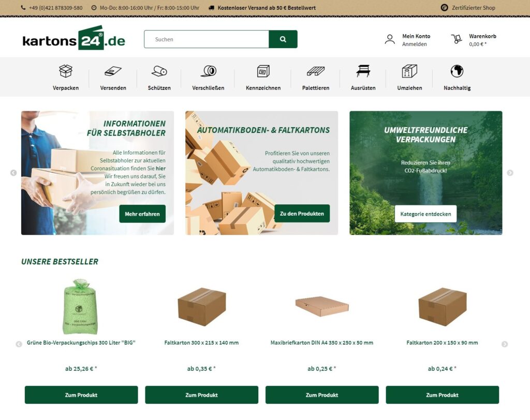
Task: Open the Warenkorb shopping cart icon
Action: [457, 39]
